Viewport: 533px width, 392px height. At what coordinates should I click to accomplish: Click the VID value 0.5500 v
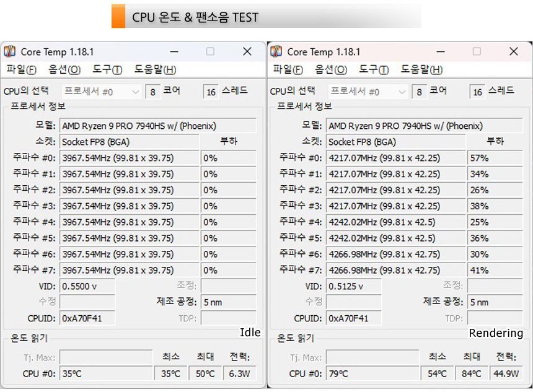[87, 286]
